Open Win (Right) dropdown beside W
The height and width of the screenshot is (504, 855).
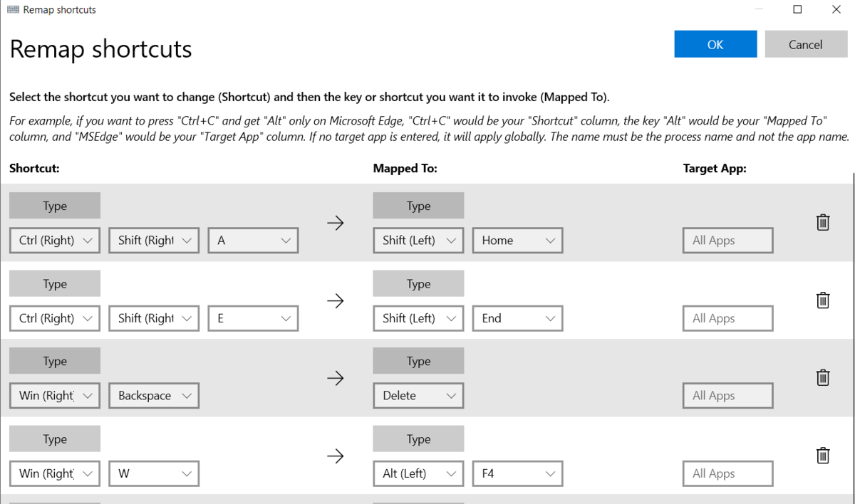coord(55,473)
